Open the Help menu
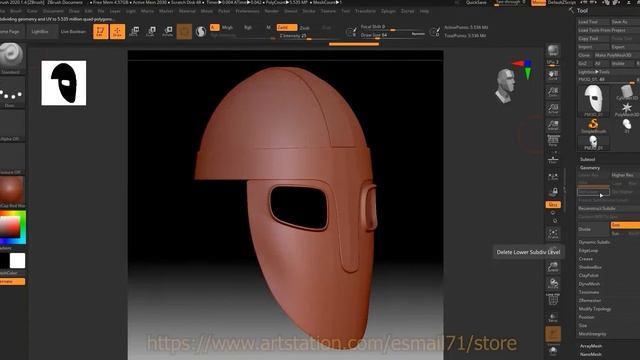 (x=424, y=11)
